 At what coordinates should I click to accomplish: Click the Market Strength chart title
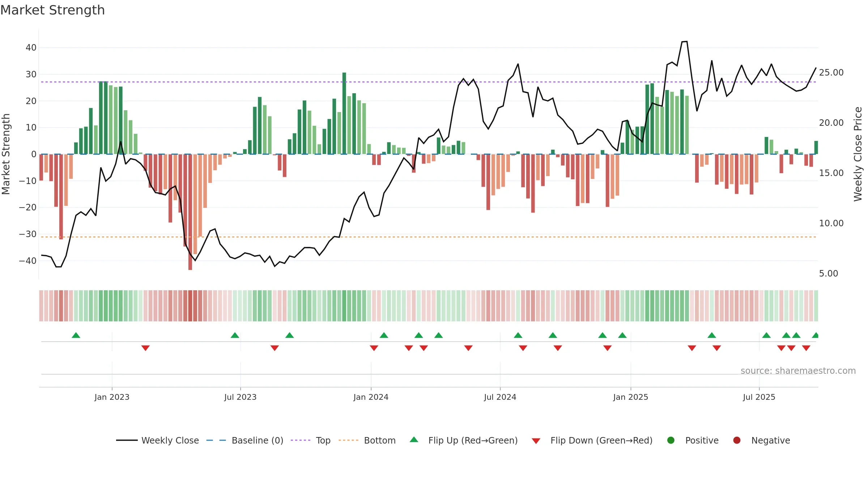click(52, 10)
